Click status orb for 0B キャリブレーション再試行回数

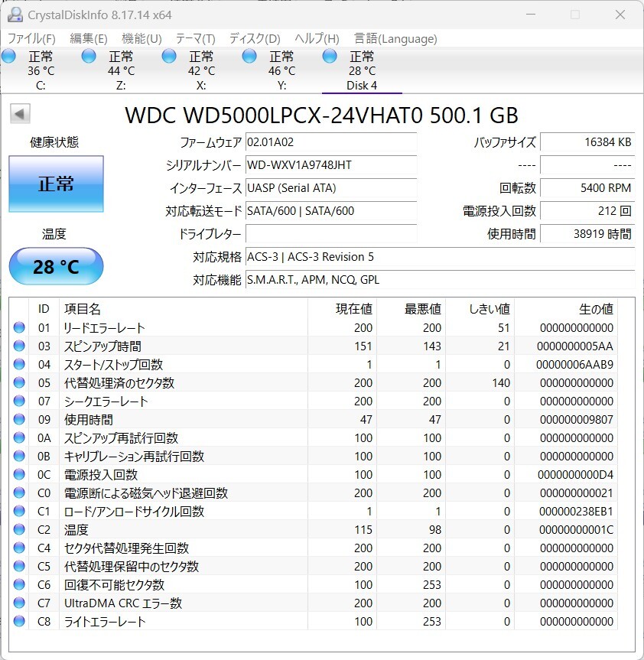[x=19, y=456]
